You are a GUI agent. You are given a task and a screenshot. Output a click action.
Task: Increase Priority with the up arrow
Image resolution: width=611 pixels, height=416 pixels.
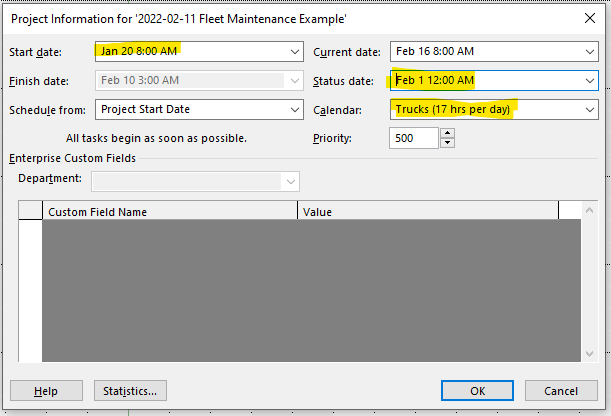tap(447, 133)
